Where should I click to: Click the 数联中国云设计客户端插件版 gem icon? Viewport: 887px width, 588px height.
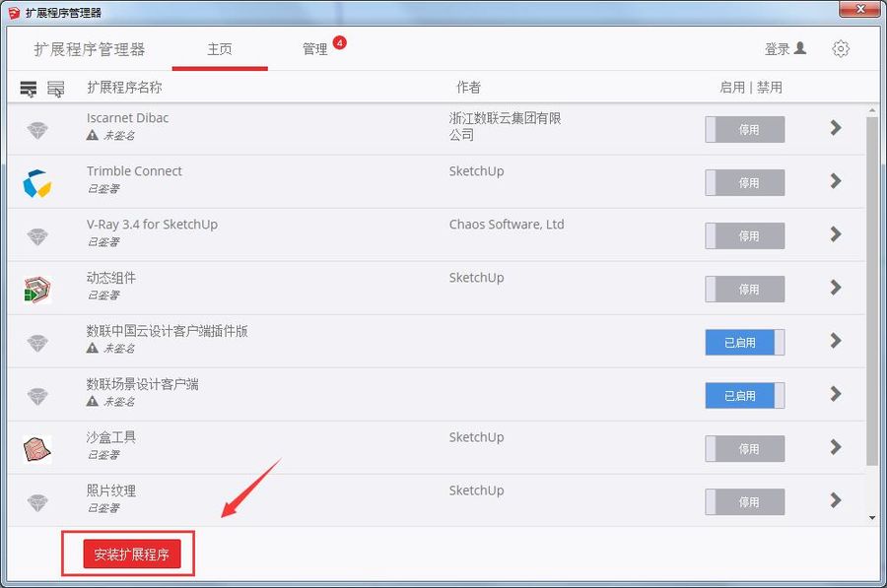pyautogui.click(x=37, y=343)
